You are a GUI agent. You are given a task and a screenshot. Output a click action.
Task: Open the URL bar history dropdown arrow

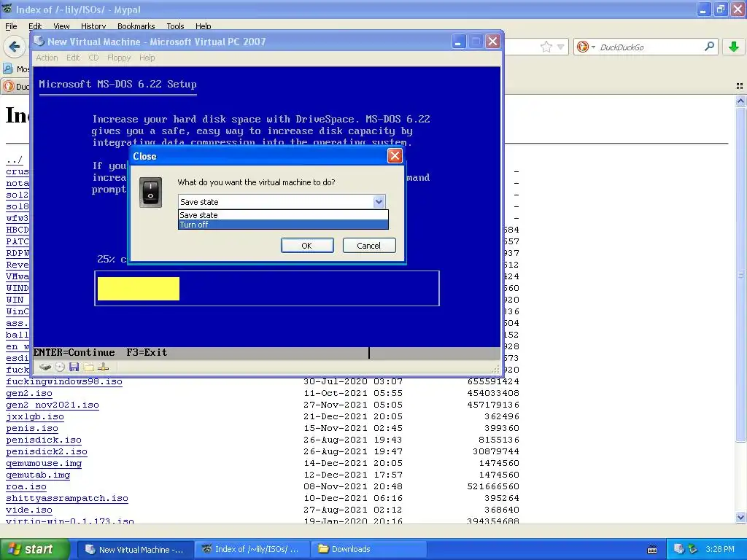click(561, 47)
